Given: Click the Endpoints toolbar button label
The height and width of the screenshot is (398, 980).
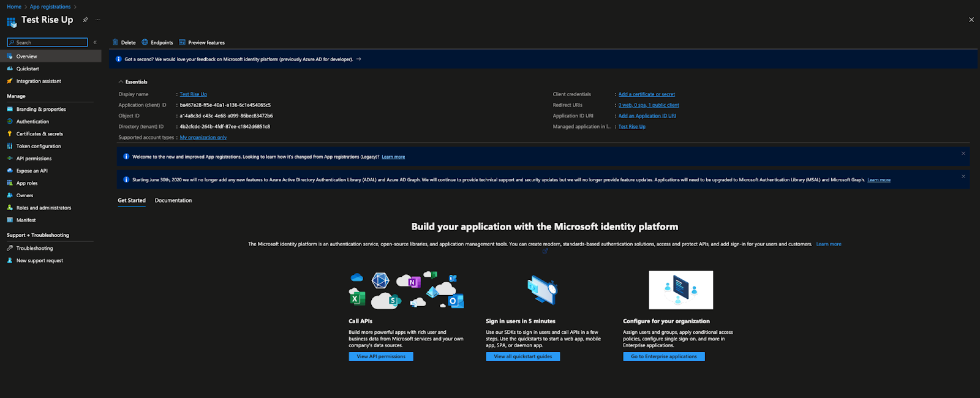Looking at the screenshot, I should click(162, 42).
